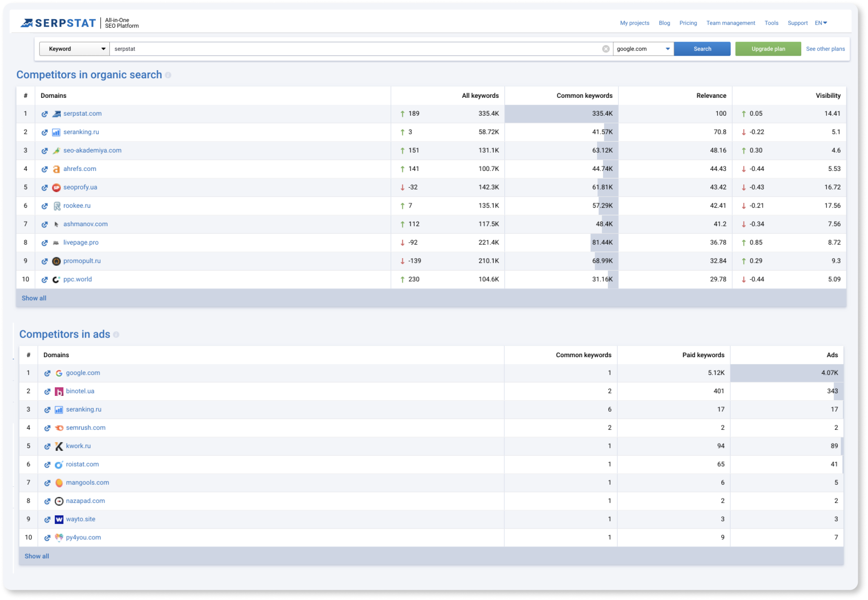868x600 pixels.
Task: Click the Upgrade plan button
Action: click(768, 49)
